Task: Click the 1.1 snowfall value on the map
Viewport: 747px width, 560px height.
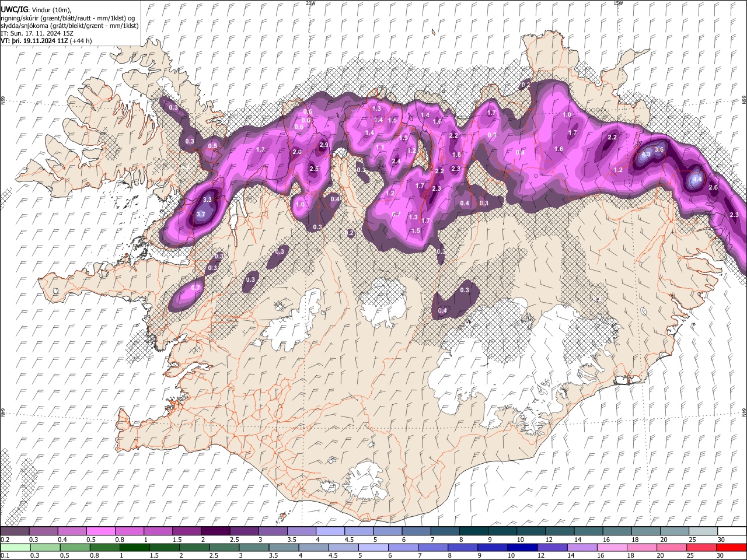Action: point(380,148)
